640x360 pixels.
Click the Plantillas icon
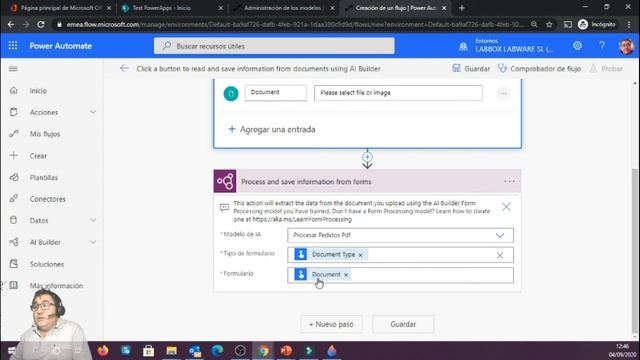point(13,177)
